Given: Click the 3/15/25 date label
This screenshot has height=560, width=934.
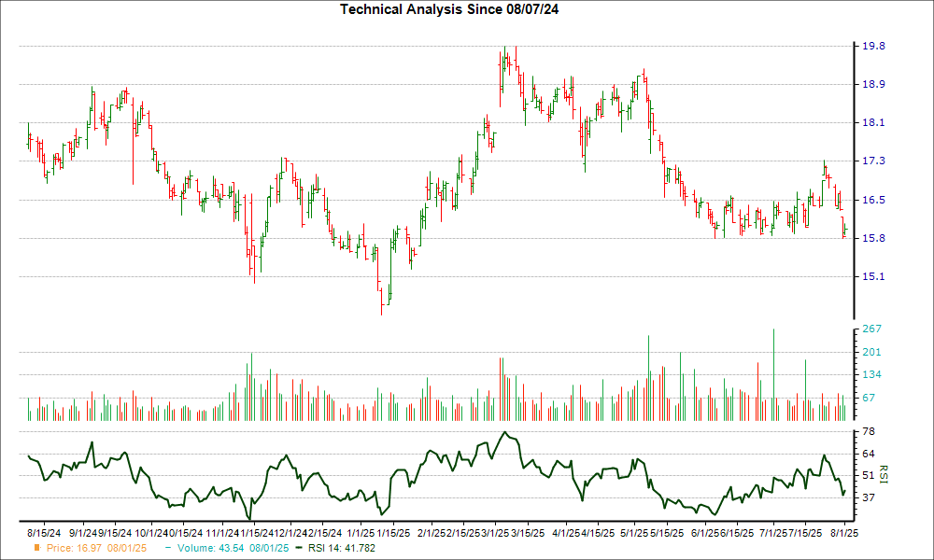Looking at the screenshot, I should (x=528, y=533).
